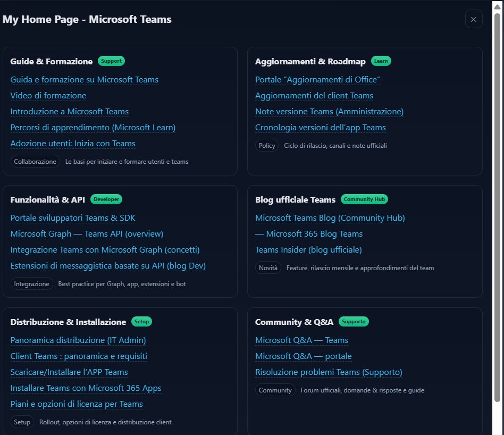Viewport: 504px width, 435px height.
Task: Click the Integrazione tag chip
Action: [31, 284]
